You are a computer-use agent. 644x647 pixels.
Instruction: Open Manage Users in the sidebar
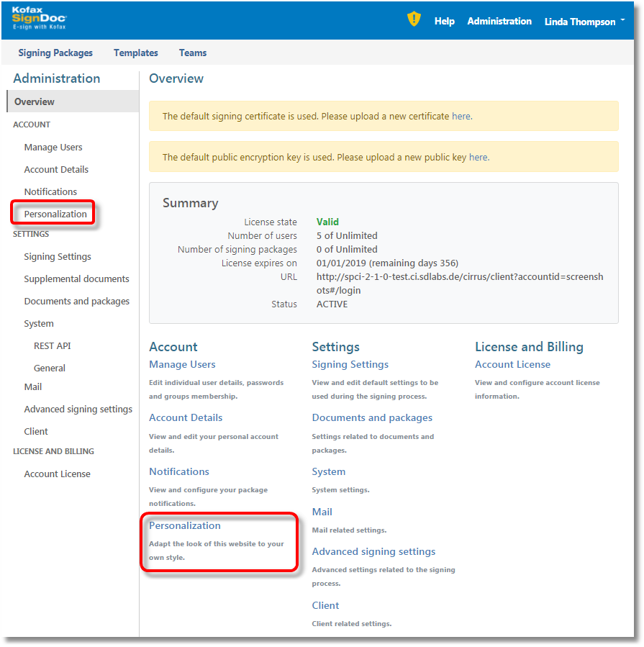pyautogui.click(x=53, y=147)
